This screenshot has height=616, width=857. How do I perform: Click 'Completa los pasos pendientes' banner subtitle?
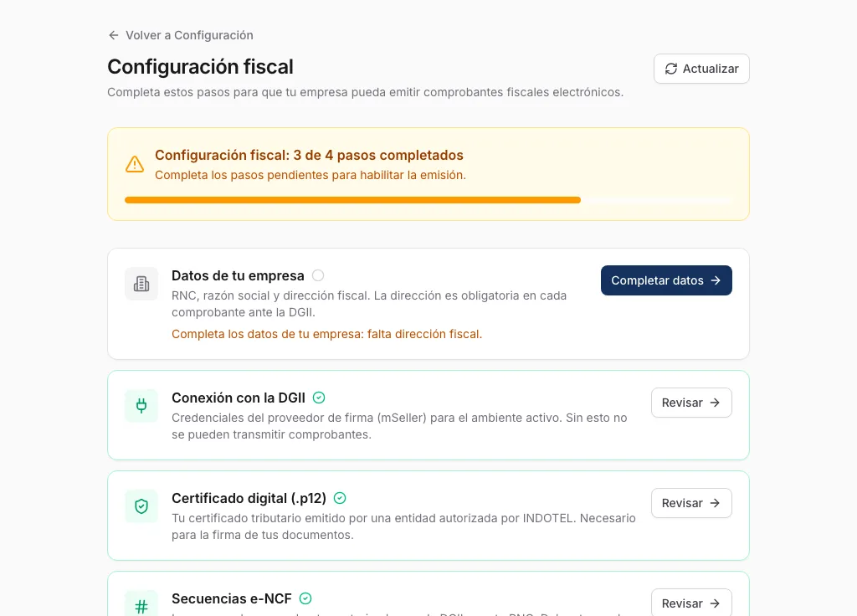tap(310, 175)
